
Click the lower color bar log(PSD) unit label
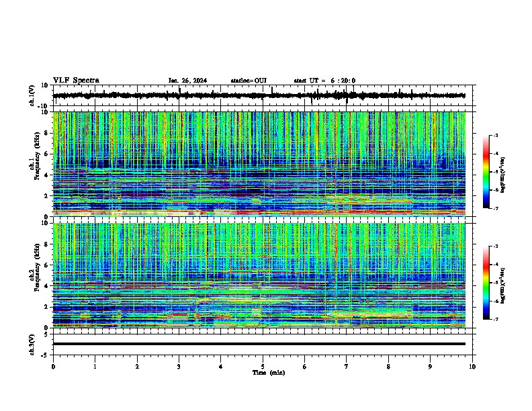pyautogui.click(x=503, y=286)
